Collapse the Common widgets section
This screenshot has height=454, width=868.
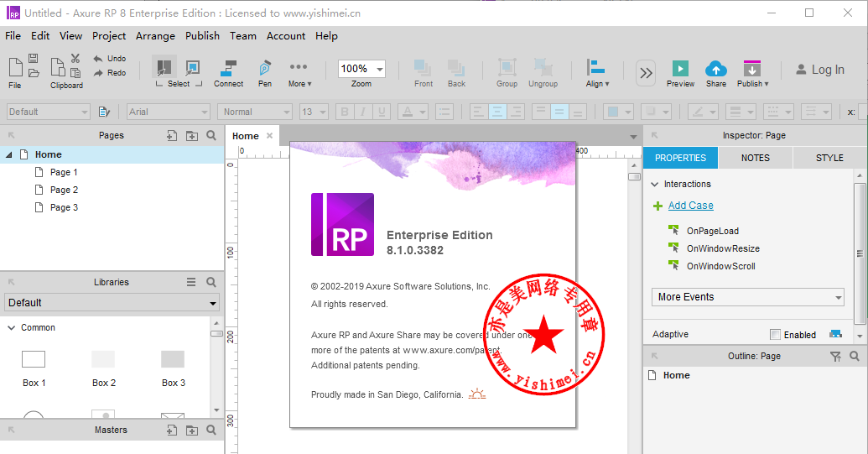click(11, 328)
